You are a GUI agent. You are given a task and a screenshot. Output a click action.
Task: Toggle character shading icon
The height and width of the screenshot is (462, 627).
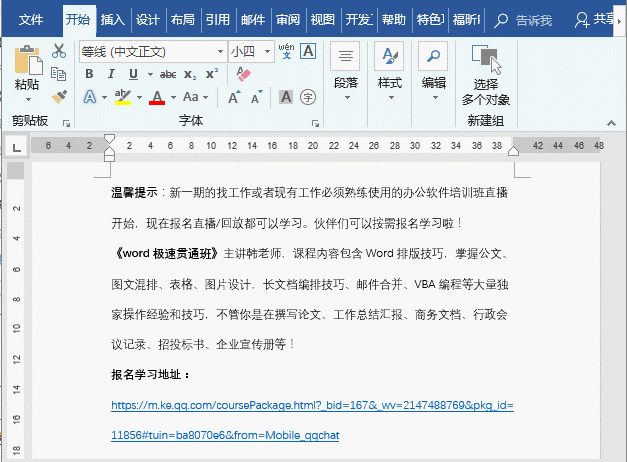tap(286, 97)
